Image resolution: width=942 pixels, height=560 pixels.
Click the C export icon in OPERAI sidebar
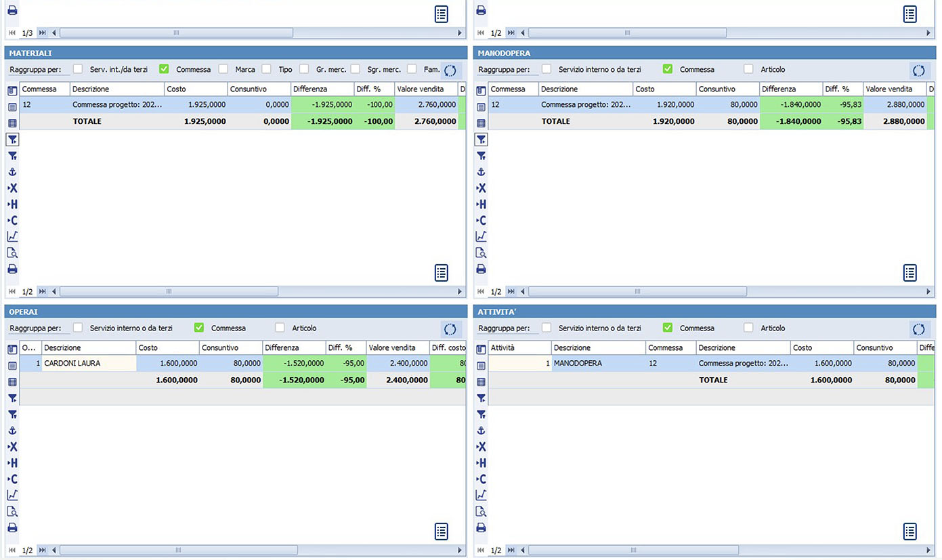(12, 479)
